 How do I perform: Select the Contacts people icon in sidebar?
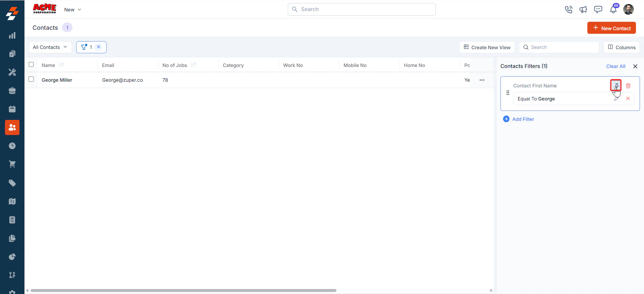[12, 128]
